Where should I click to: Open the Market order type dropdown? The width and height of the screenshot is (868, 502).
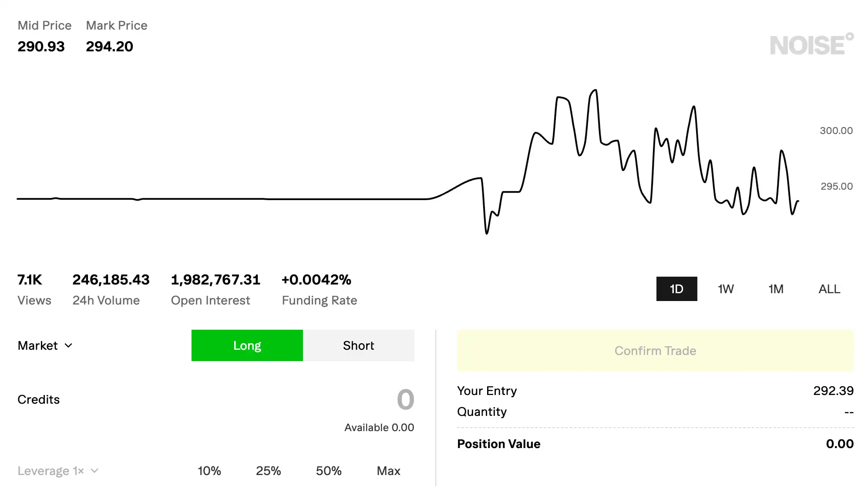coord(44,345)
